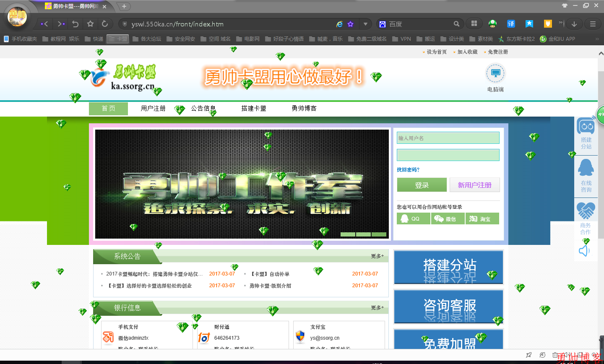Log in using the 微信 WeChat button
Screen dimensions: 604x364
(448, 219)
